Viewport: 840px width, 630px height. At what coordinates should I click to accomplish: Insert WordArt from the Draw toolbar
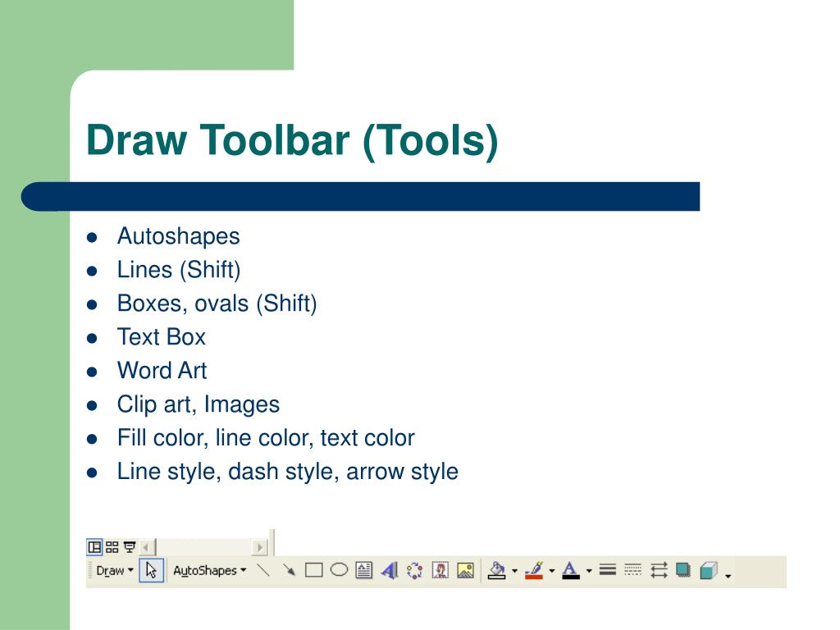pos(390,571)
